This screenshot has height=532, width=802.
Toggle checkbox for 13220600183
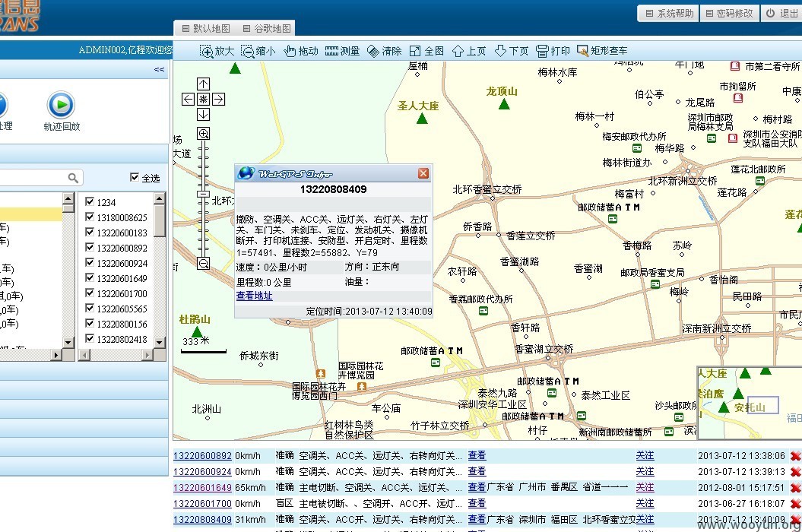pos(90,233)
